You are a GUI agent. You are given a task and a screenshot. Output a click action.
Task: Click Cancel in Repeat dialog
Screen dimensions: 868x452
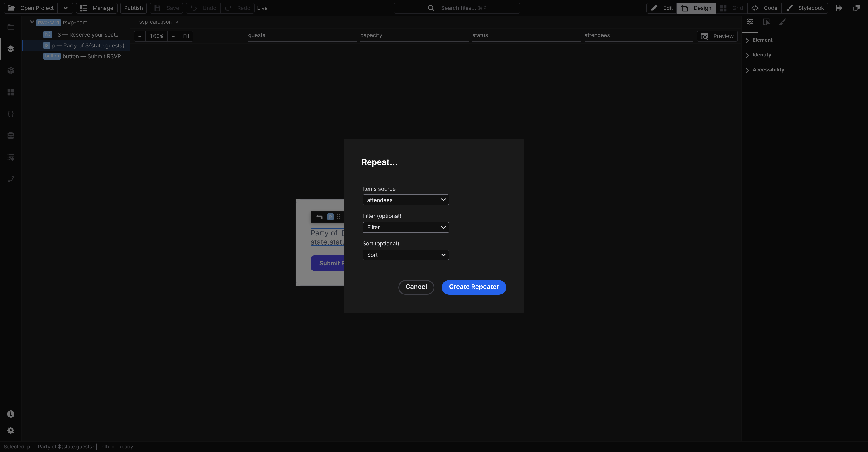(x=416, y=287)
